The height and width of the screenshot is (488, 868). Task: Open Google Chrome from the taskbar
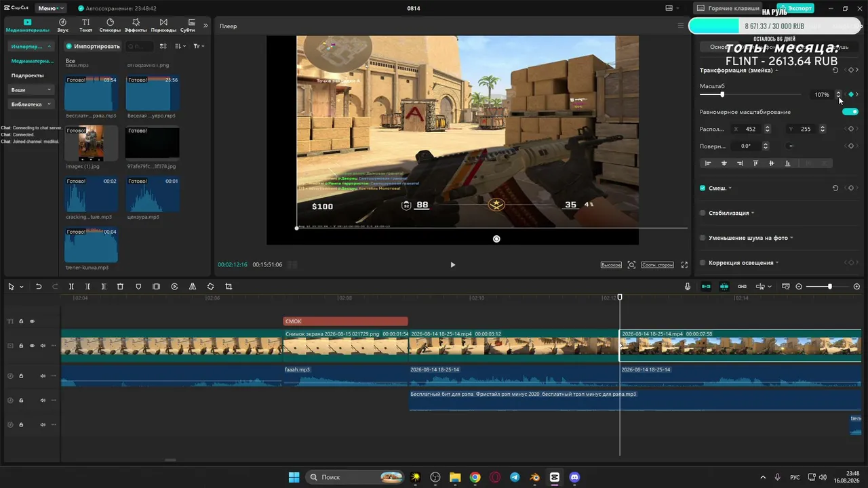pyautogui.click(x=475, y=477)
